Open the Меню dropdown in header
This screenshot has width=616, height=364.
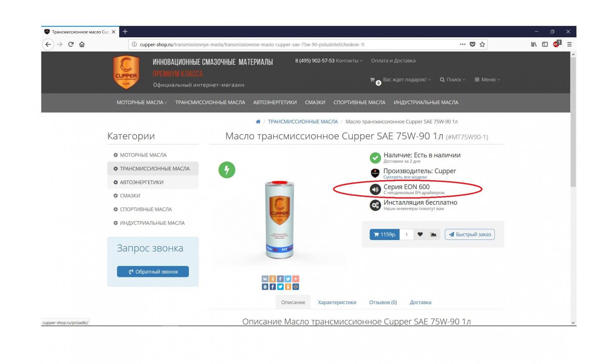tap(487, 80)
